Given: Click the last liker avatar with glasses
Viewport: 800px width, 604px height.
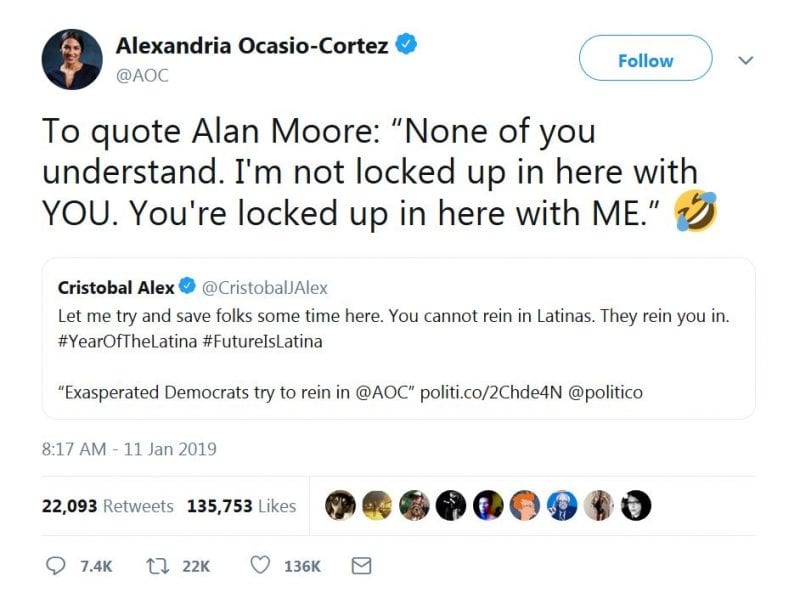Looking at the screenshot, I should (635, 506).
